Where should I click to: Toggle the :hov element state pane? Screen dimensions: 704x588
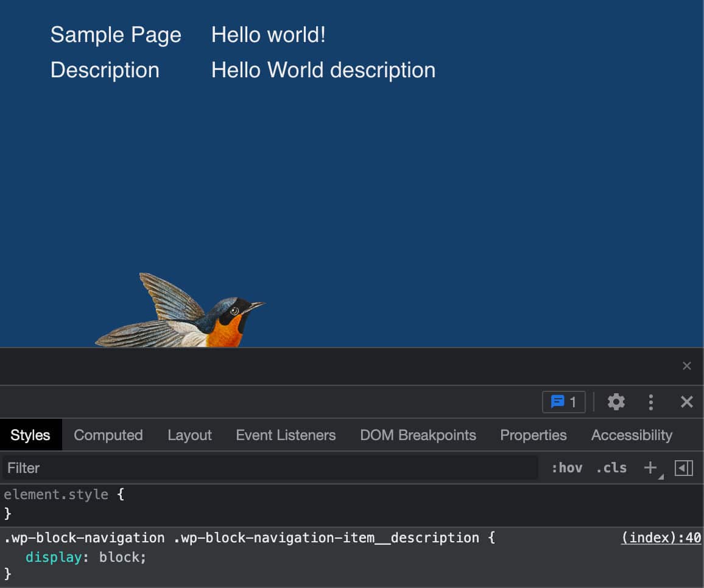[x=568, y=467]
